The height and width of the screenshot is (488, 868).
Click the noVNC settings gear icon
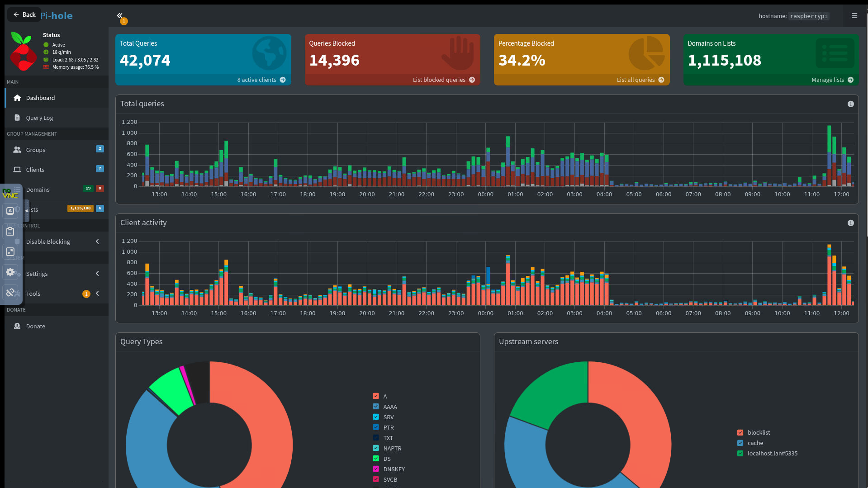(10, 272)
